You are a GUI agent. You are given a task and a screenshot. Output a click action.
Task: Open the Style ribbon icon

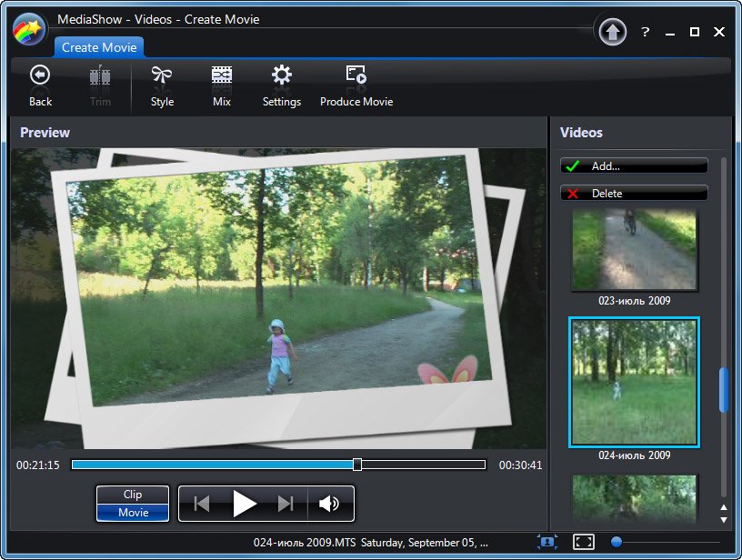(162, 75)
